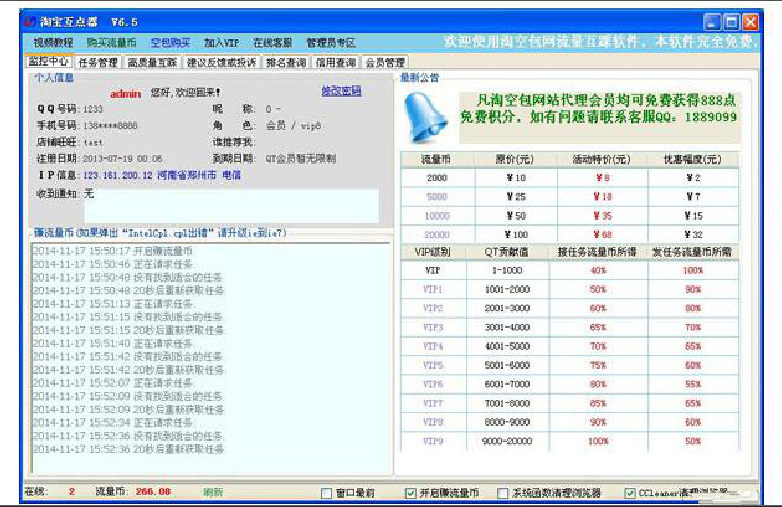Open the 管理员专区 menu
The width and height of the screenshot is (782, 507).
point(331,43)
